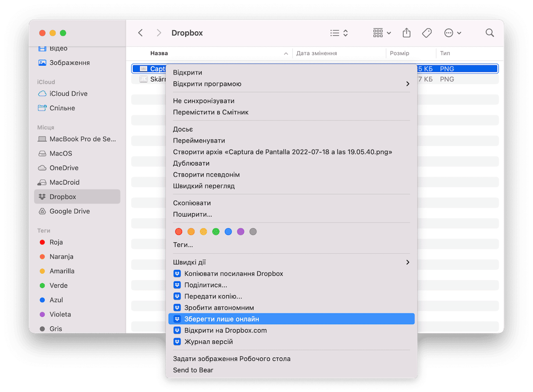The width and height of the screenshot is (533, 392).
Task: Open the list view switcher dropdown
Action: point(339,33)
